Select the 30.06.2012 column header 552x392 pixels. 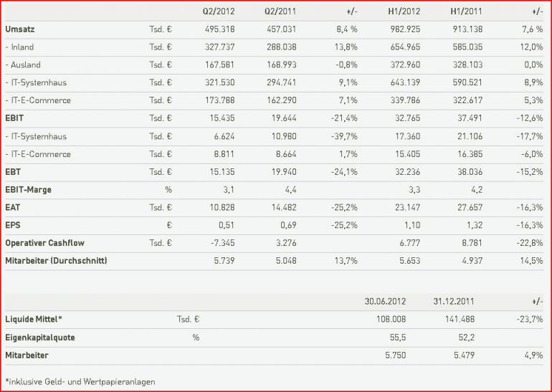(x=385, y=302)
